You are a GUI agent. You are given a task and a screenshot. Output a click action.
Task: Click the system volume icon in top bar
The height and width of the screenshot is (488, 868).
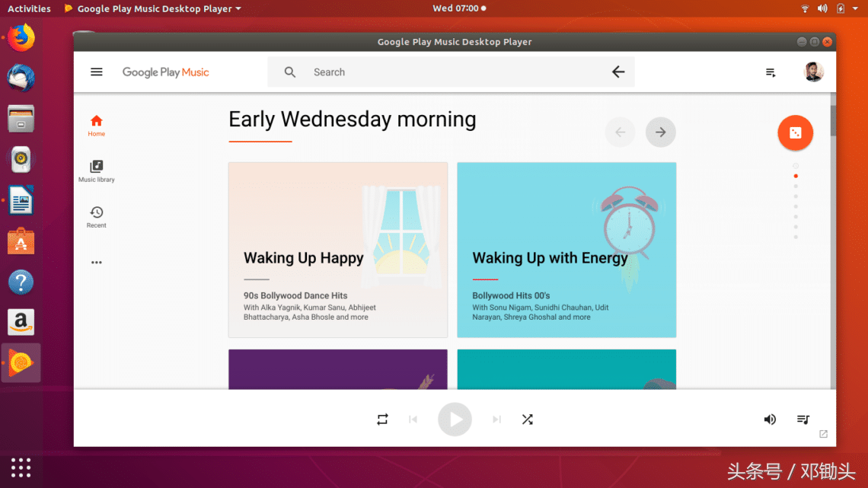point(822,8)
